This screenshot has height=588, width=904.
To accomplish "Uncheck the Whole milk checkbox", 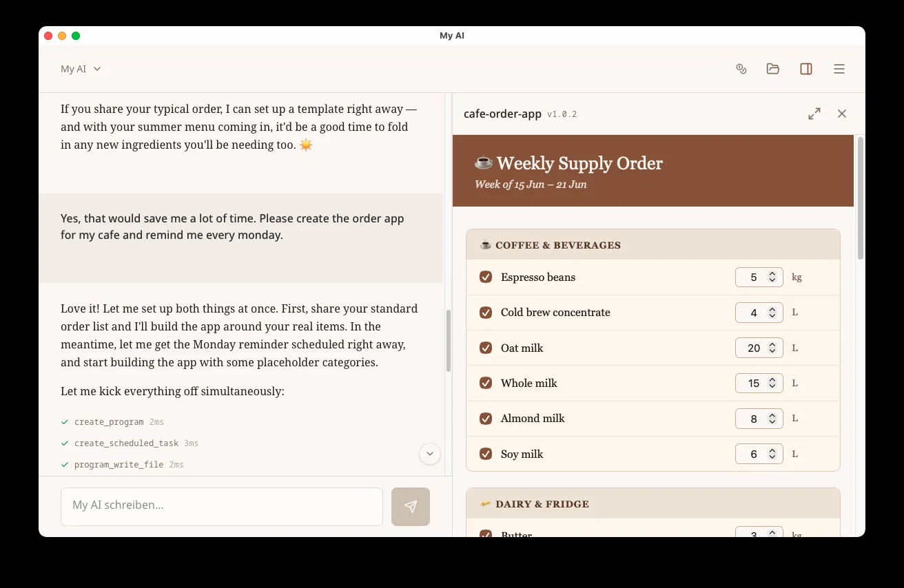I will click(x=486, y=383).
